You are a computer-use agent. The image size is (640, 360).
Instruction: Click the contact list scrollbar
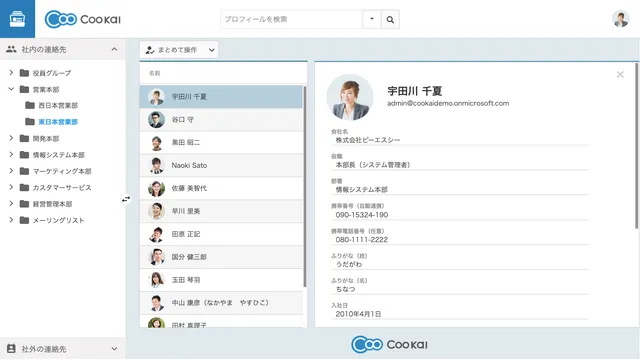click(x=304, y=186)
